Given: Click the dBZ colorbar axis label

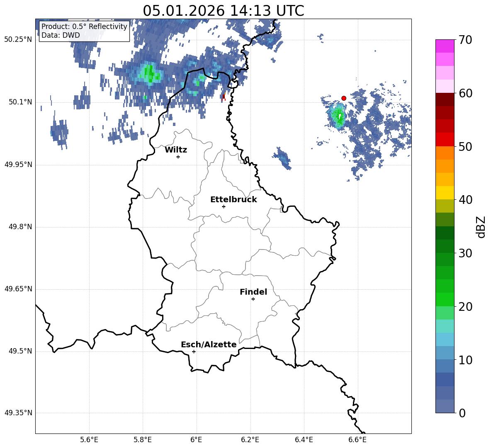Looking at the screenshot, I should pyautogui.click(x=481, y=227).
